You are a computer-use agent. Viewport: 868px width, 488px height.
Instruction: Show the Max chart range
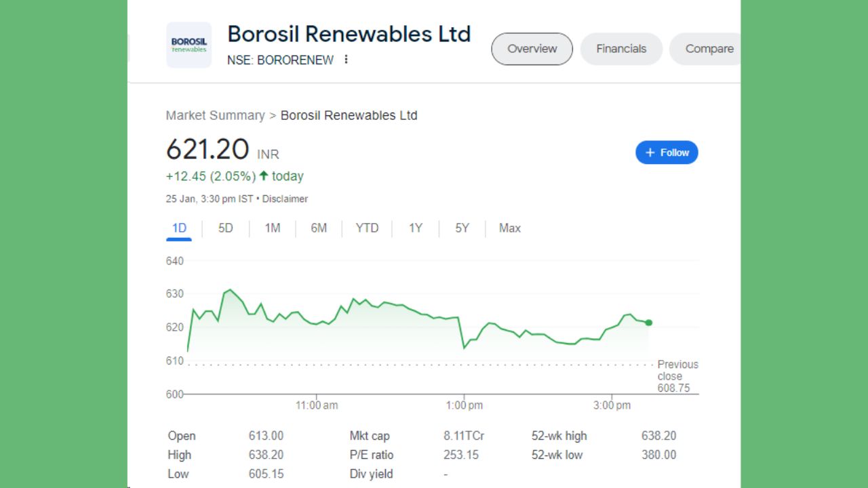coord(510,228)
